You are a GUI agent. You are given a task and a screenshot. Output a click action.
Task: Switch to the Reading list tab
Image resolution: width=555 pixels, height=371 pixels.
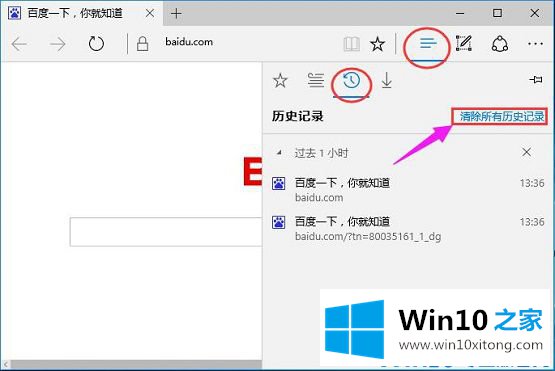pos(315,80)
